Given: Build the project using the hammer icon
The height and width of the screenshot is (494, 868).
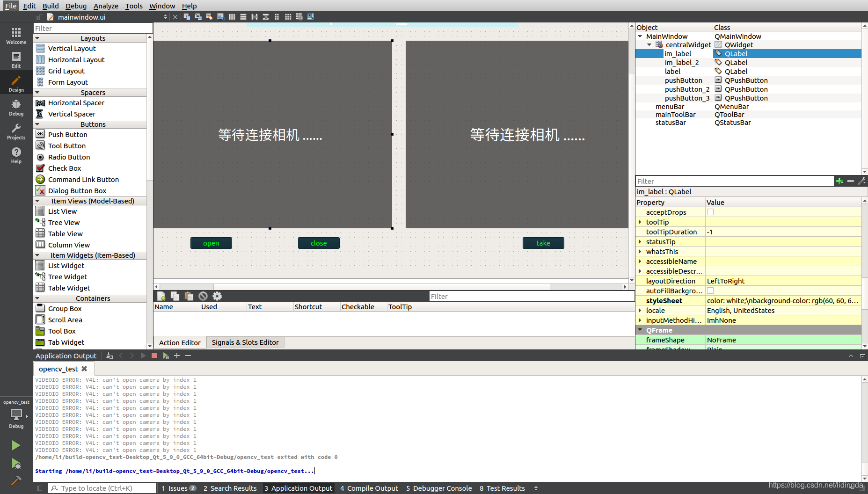Looking at the screenshot, I should coord(16,480).
